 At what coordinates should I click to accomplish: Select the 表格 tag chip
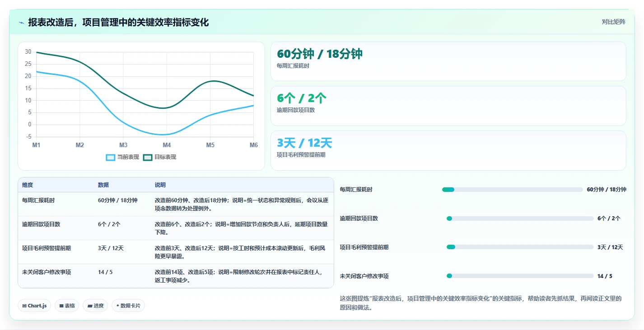(67, 306)
